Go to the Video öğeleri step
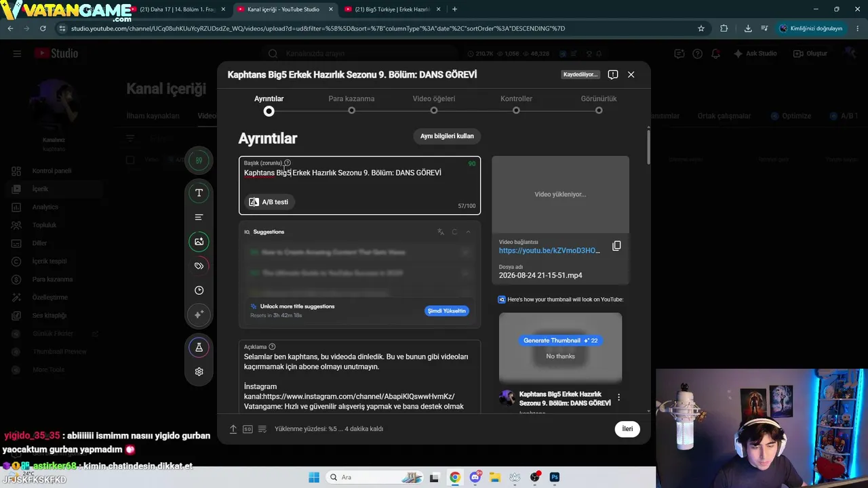 (434, 104)
